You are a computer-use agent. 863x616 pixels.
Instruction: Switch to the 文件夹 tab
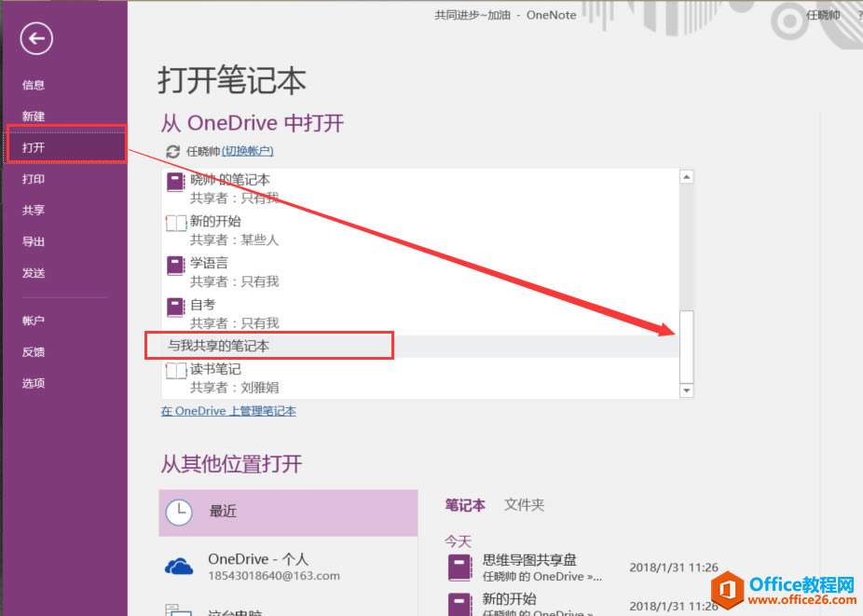(x=524, y=504)
